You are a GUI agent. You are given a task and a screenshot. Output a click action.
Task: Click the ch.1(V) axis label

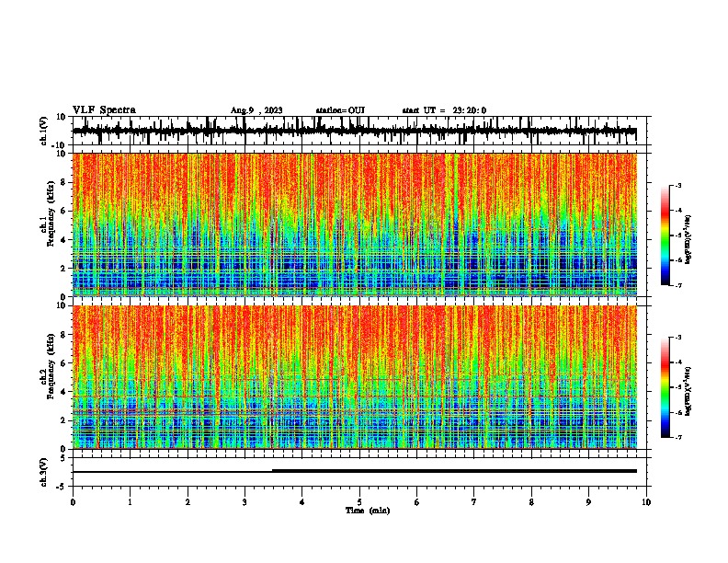point(44,131)
